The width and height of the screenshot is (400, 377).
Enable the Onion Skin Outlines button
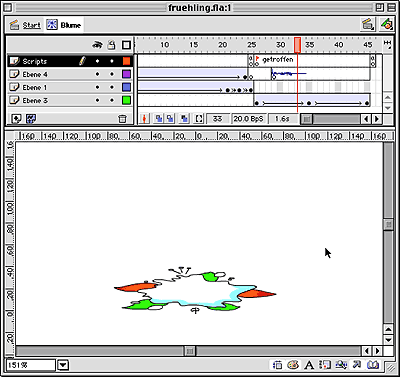point(170,119)
